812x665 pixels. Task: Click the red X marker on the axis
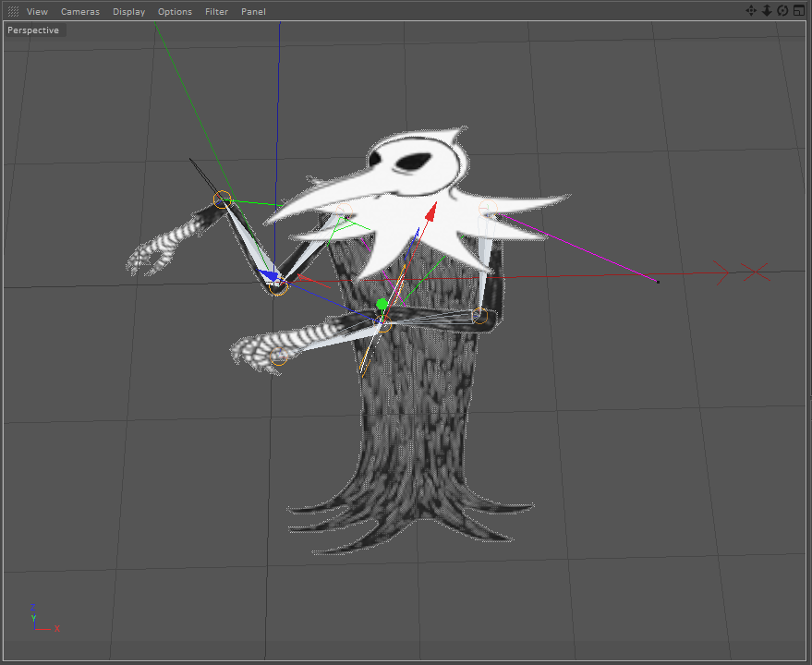756,272
